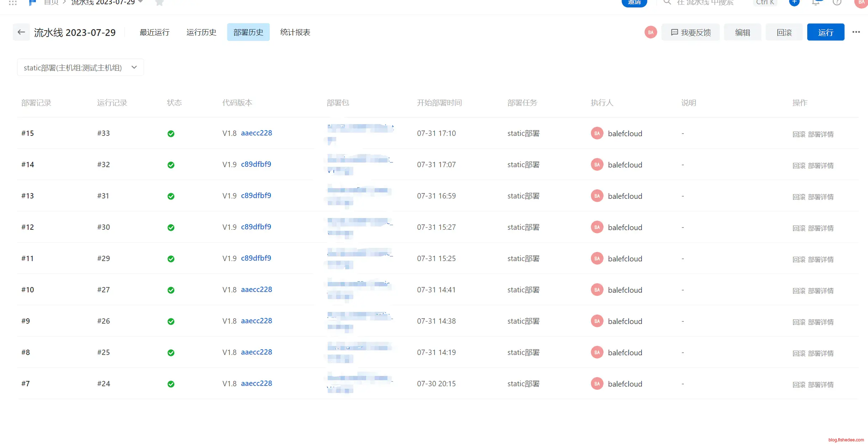Click the help question mark icon
The image size is (868, 446).
(837, 2)
